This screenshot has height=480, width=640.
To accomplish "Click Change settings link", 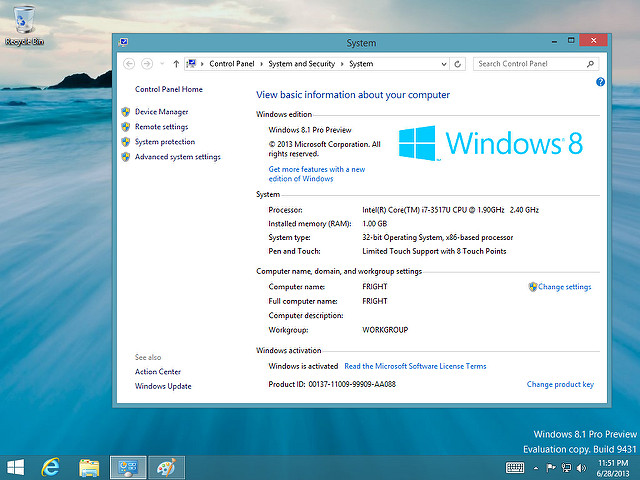I will click(564, 287).
